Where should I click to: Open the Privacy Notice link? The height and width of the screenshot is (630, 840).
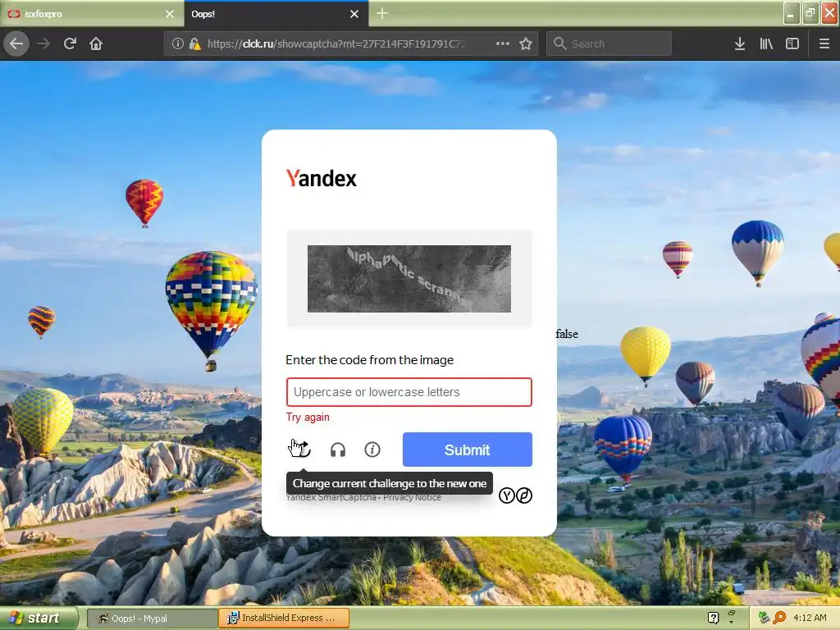coord(412,498)
